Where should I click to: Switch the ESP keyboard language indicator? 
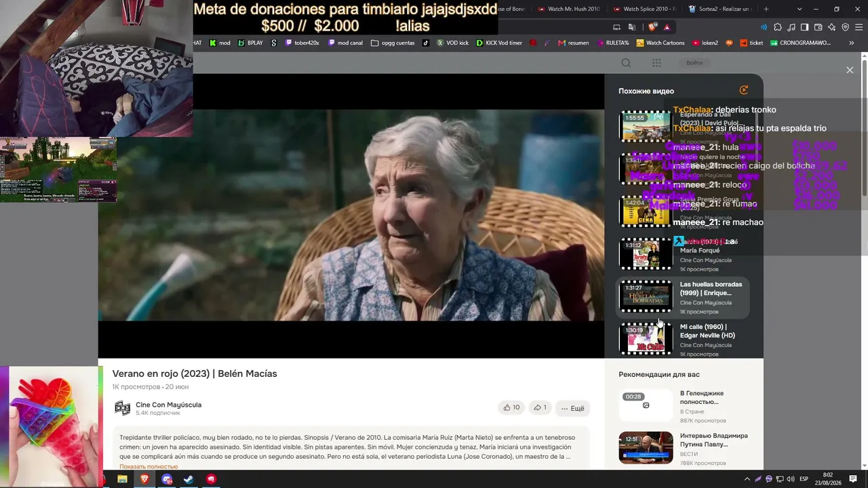[804, 479]
